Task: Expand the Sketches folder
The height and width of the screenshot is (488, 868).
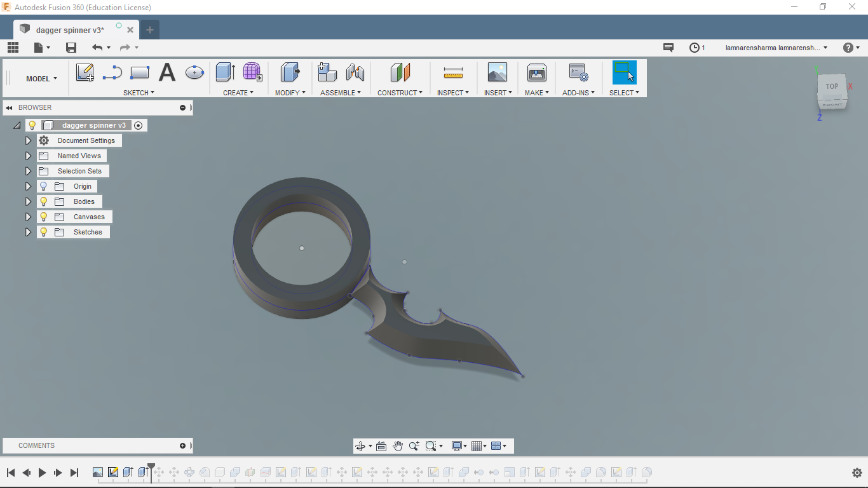Action: (28, 232)
